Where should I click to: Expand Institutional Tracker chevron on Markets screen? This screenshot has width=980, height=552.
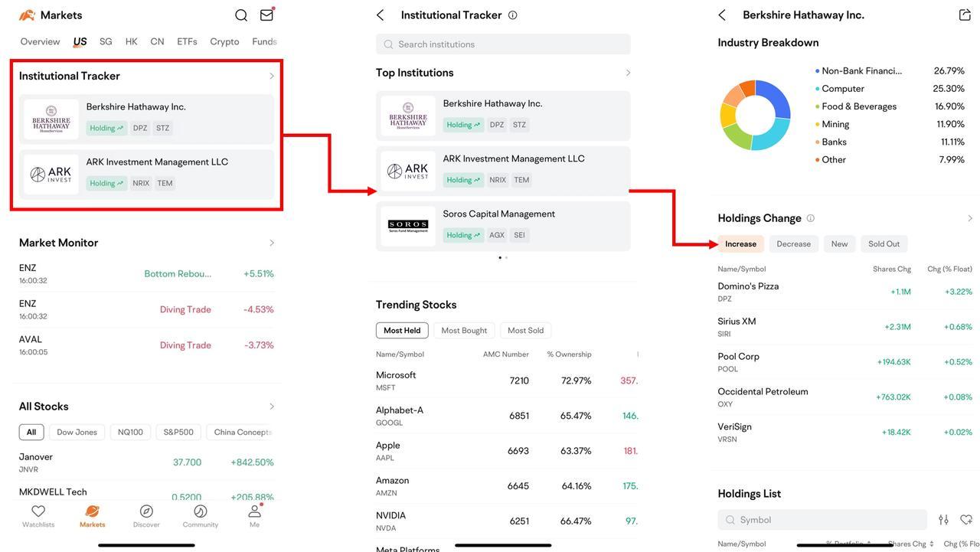(x=272, y=76)
